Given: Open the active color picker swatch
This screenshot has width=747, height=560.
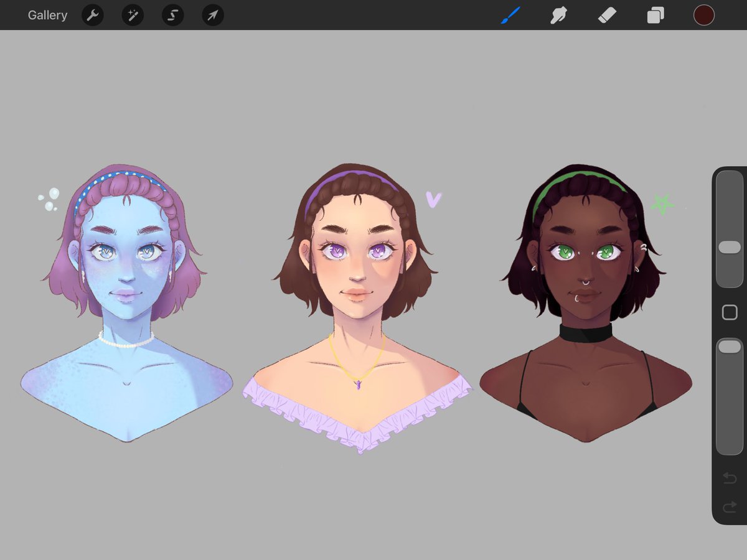Looking at the screenshot, I should point(704,15).
